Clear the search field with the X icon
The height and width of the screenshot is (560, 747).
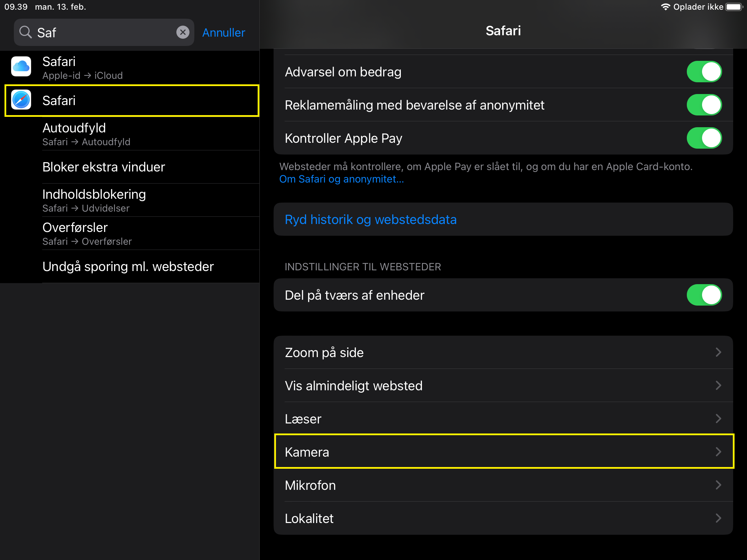[x=183, y=32]
